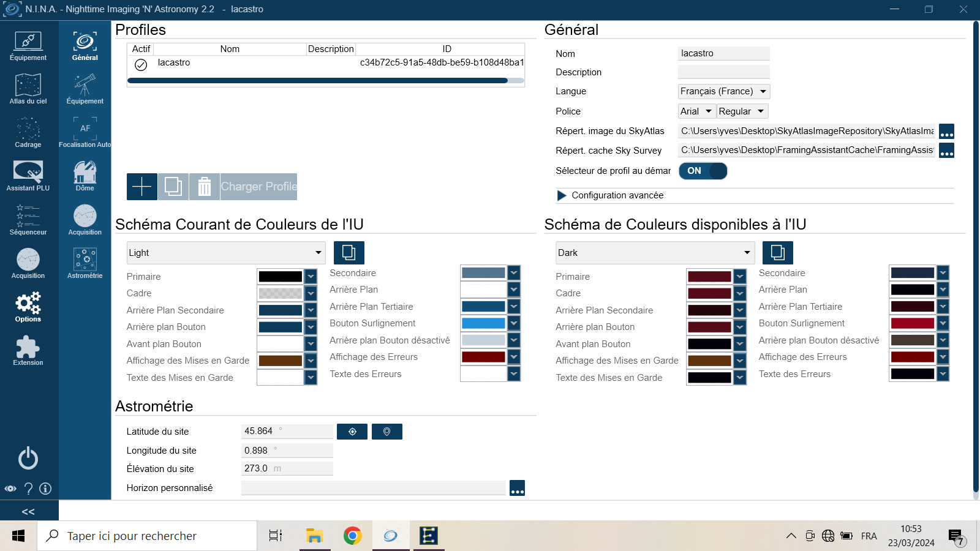Switch to the Général options tab
Viewport: 980px width, 551px height.
[x=85, y=46]
